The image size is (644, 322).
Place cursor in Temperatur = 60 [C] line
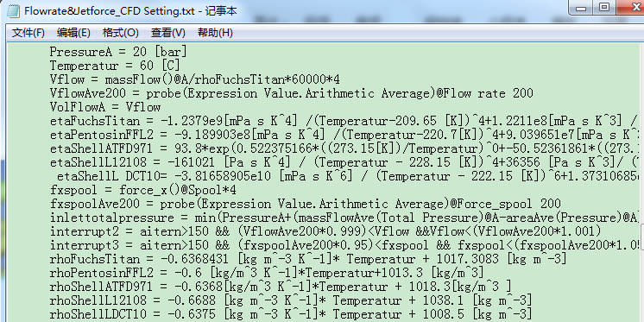click(x=115, y=66)
